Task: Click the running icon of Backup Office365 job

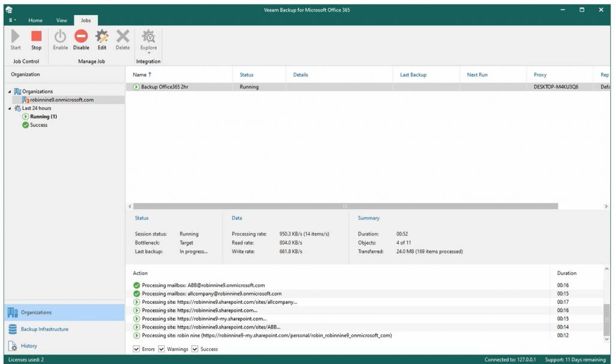Action: pos(136,86)
